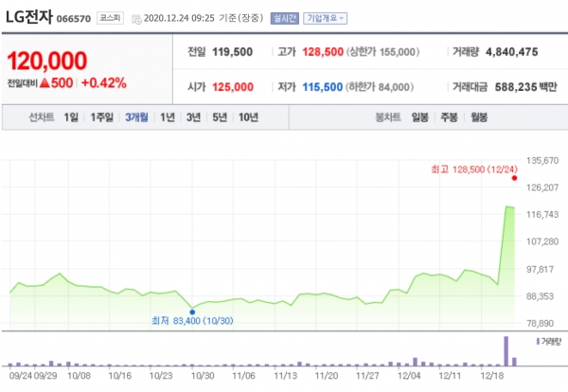
Task: Click the 11/13 date axis label
Action: 286,376
